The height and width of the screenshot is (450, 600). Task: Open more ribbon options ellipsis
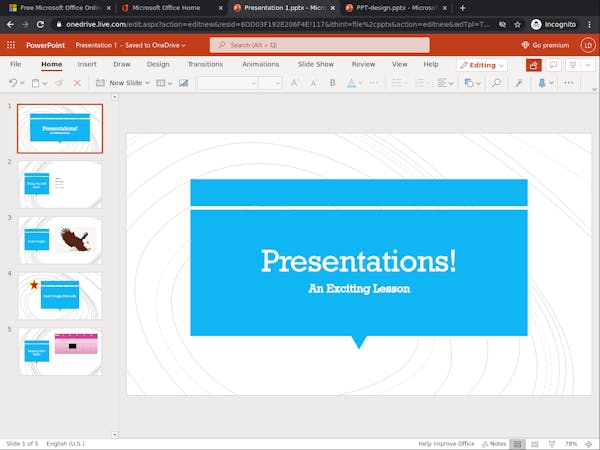pyautogui.click(x=569, y=83)
